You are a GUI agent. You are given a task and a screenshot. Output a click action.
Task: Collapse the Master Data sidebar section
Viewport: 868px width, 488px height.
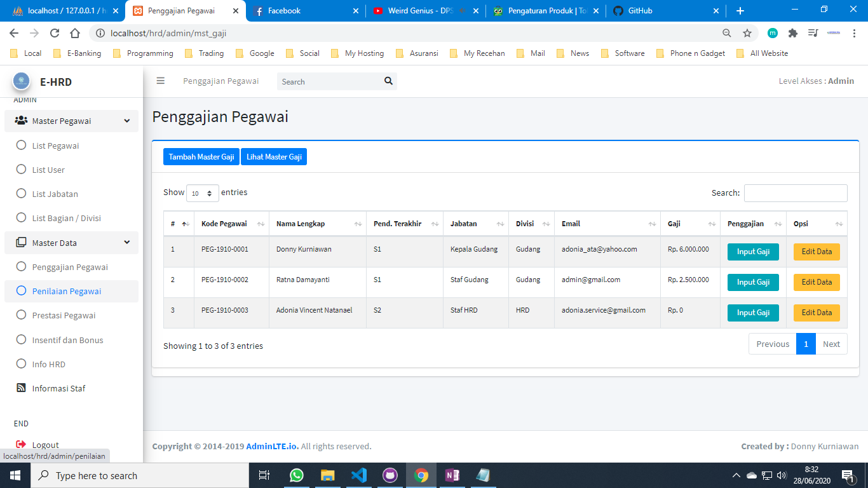(127, 242)
